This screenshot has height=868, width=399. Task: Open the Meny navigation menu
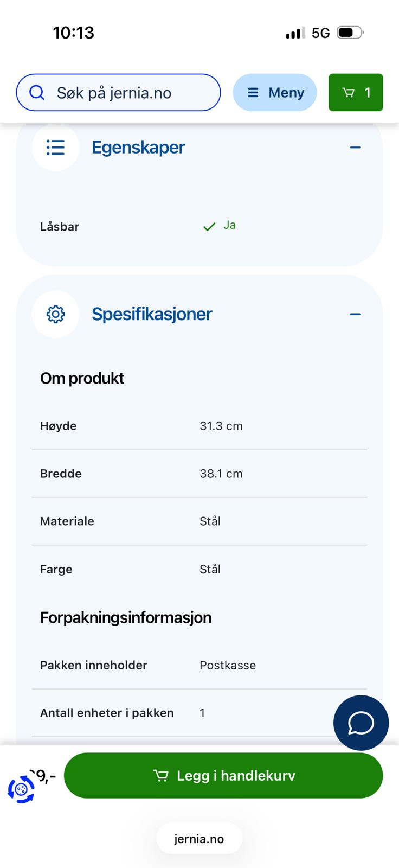pyautogui.click(x=275, y=92)
